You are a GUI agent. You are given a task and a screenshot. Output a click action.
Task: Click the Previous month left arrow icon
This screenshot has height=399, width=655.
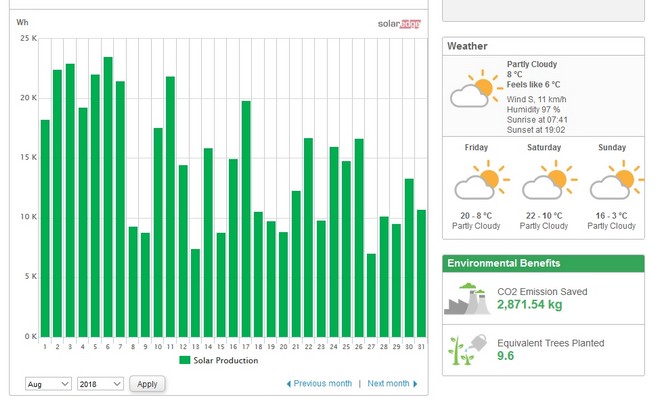pyautogui.click(x=289, y=384)
